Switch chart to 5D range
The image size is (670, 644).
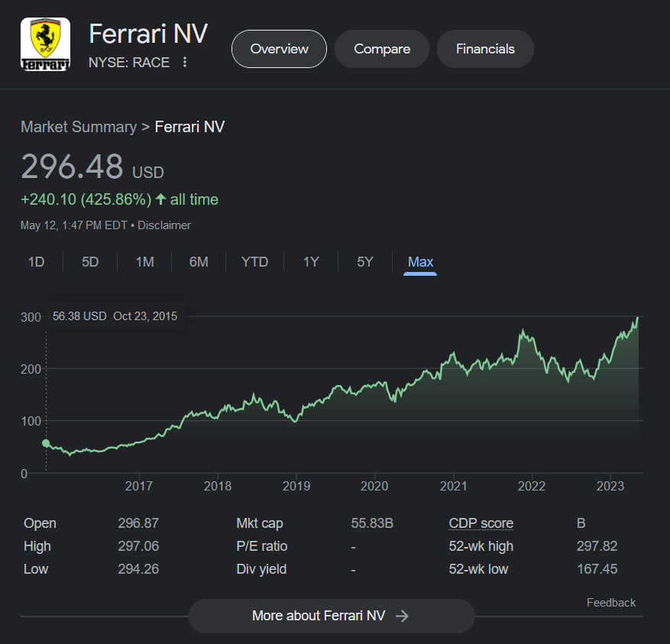click(x=90, y=261)
